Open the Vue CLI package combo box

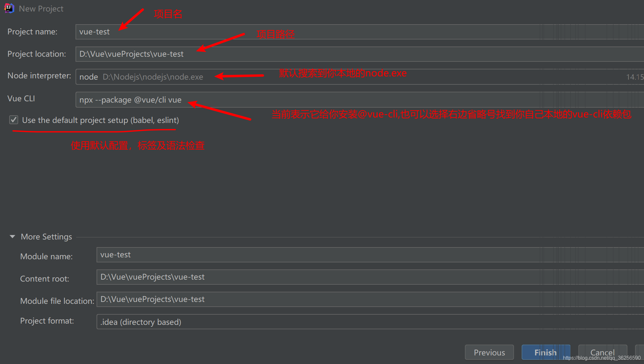[351, 100]
